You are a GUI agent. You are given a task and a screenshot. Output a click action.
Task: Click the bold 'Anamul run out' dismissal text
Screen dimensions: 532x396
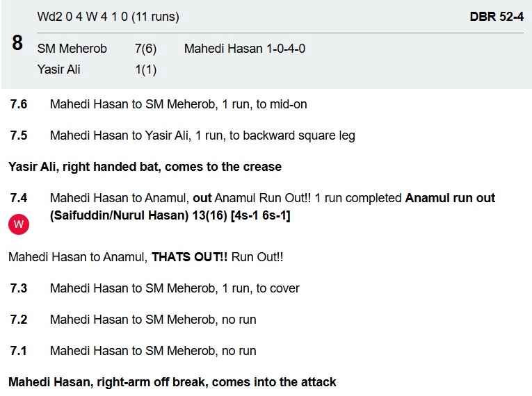tap(450, 198)
